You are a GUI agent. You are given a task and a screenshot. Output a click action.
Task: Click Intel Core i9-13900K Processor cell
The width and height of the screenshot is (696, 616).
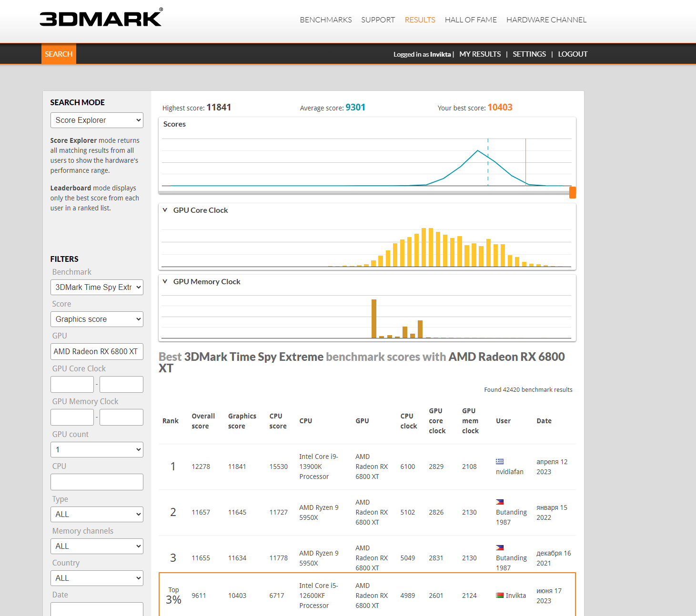[x=319, y=467]
